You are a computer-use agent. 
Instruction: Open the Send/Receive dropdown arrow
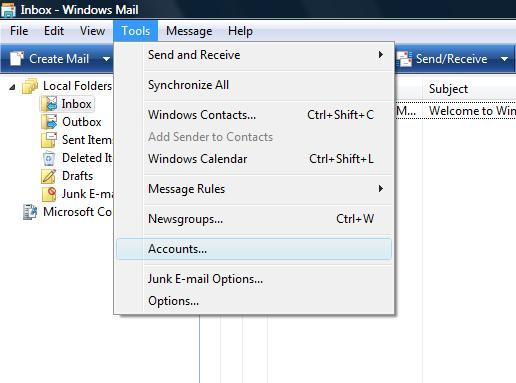click(504, 59)
